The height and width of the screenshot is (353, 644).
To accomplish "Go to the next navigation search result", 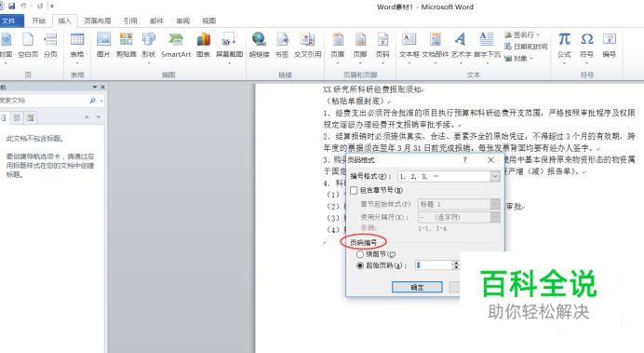I will click(98, 117).
